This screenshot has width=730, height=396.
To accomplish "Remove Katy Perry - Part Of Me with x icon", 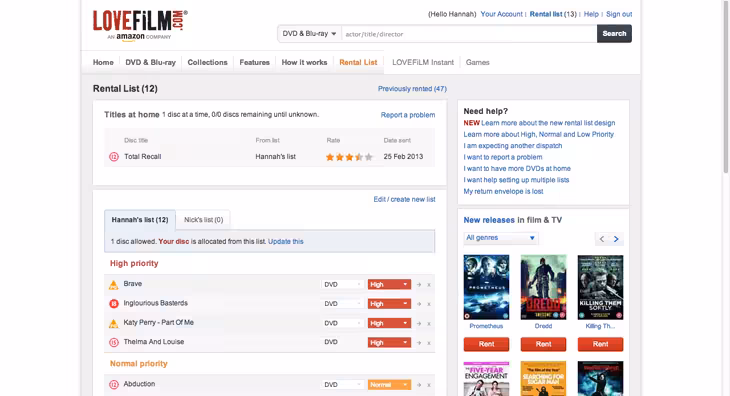I will (x=429, y=324).
